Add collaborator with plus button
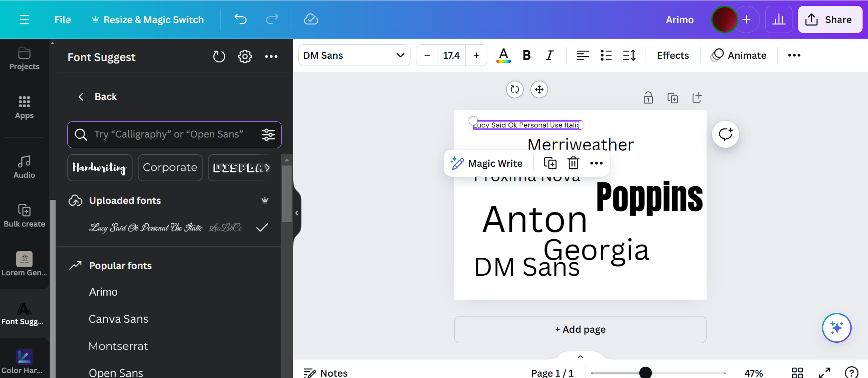 pos(747,19)
